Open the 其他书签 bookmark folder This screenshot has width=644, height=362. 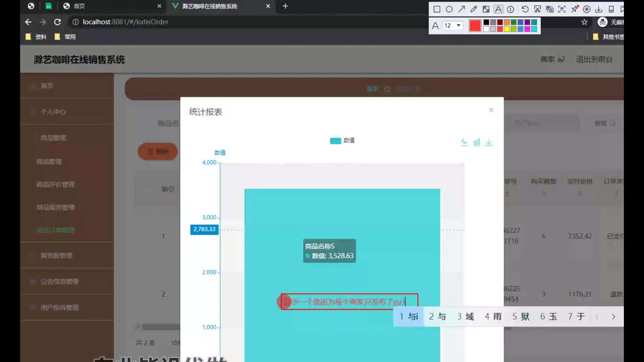pos(608,37)
